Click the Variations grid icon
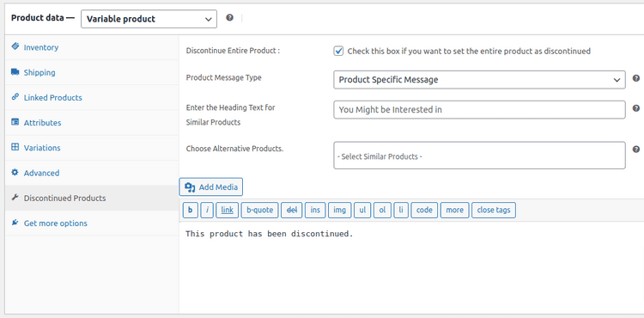This screenshot has height=318, width=644. 15,147
